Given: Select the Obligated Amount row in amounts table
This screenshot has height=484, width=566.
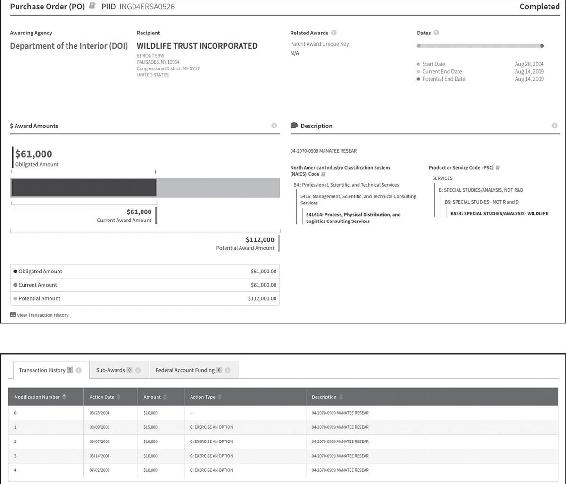Looking at the screenshot, I should (x=145, y=271).
